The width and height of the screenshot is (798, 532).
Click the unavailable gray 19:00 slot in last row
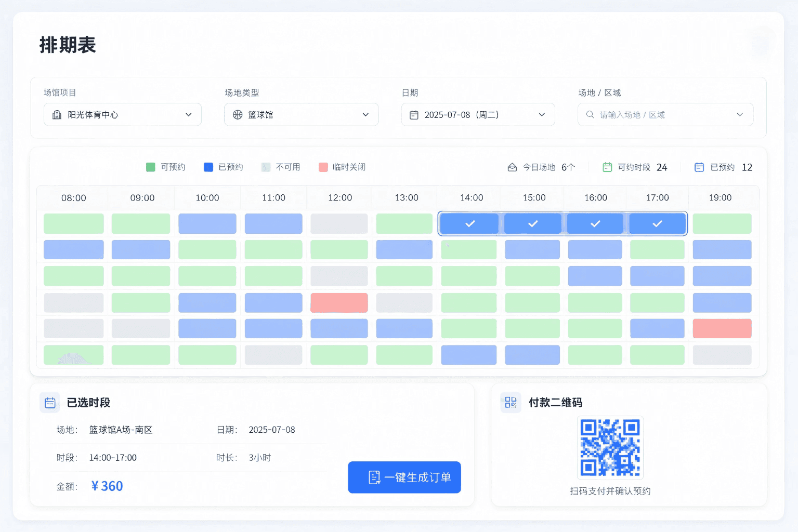722,355
